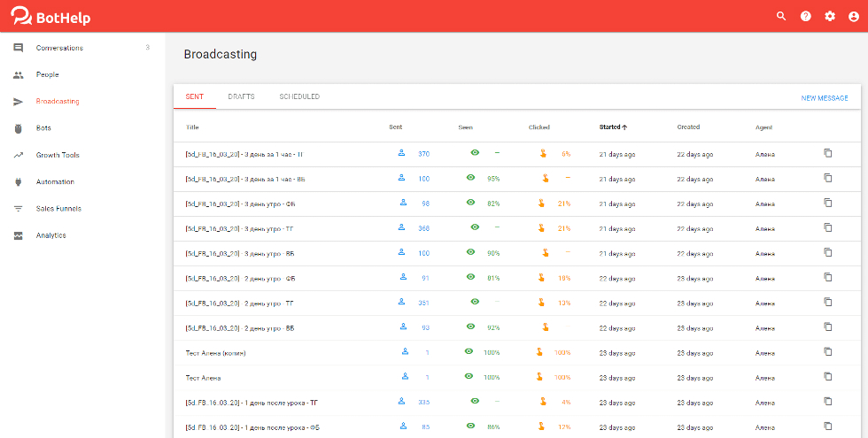Click the Analytics sidebar icon
Viewport: 868px width, 438px height.
19,235
